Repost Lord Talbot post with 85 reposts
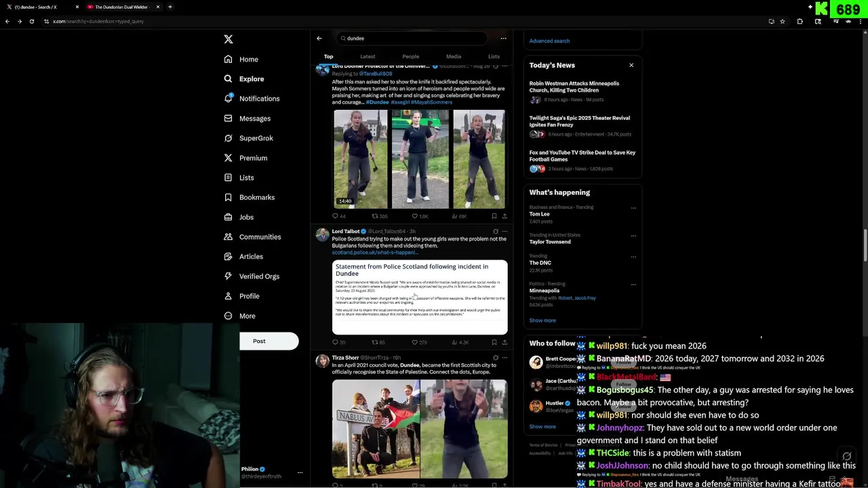Image resolution: width=868 pixels, height=488 pixels. click(x=375, y=342)
